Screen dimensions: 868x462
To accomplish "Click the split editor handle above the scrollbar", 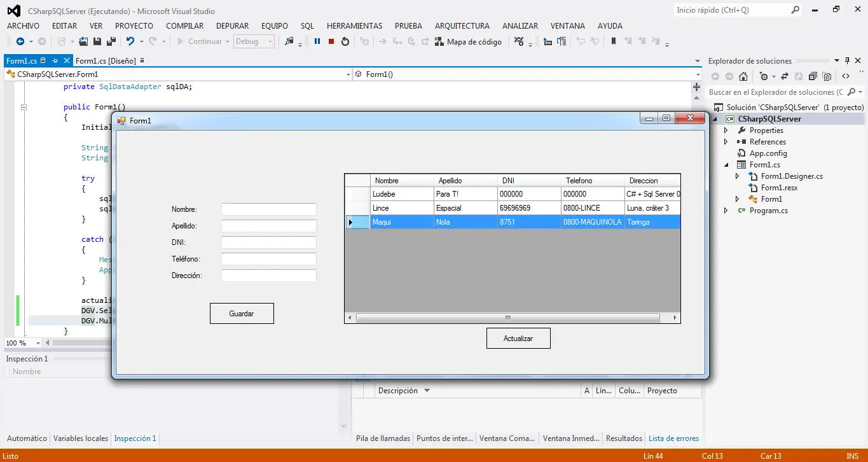I will pos(696,87).
